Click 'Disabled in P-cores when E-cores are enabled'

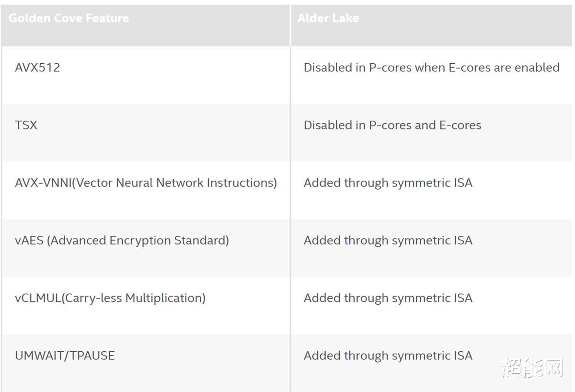tap(431, 68)
